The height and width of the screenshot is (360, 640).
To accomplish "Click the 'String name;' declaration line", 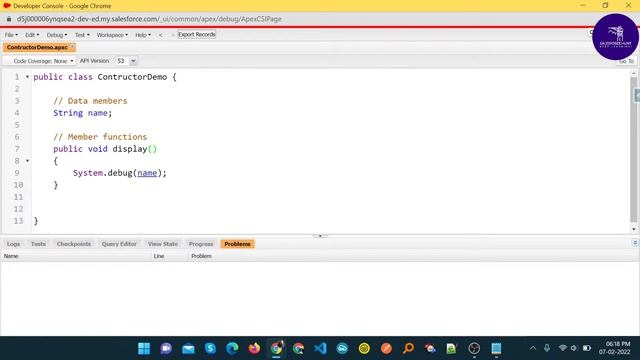I will [82, 113].
